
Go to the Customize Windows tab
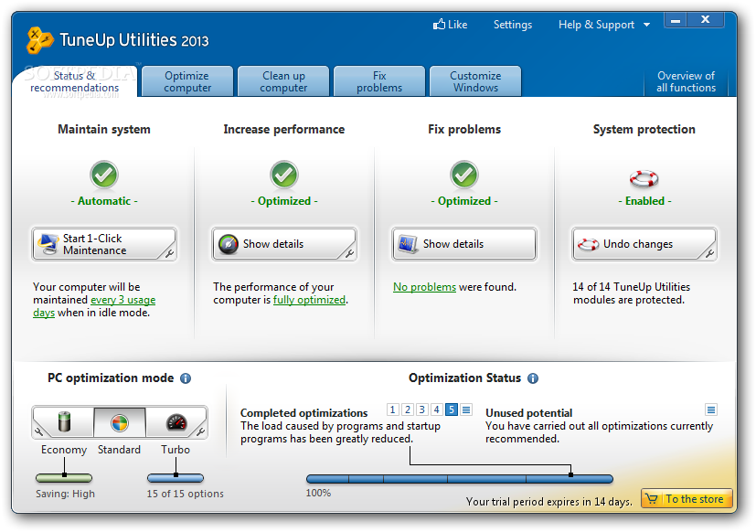[475, 81]
